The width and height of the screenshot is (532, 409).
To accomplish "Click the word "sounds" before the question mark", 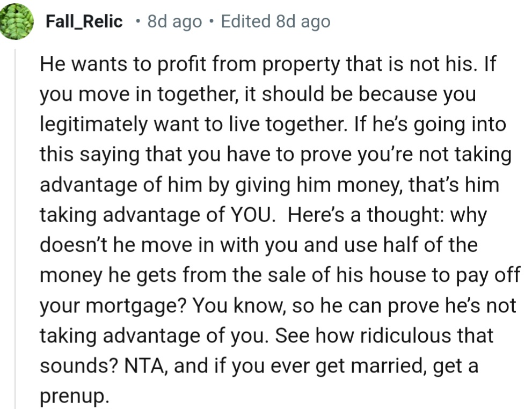I will coord(75,367).
